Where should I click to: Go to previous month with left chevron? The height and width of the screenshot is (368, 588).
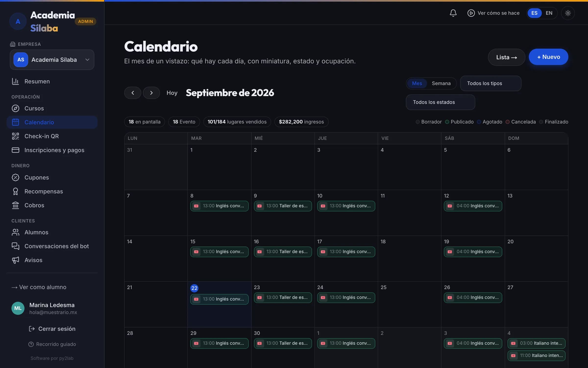[133, 93]
